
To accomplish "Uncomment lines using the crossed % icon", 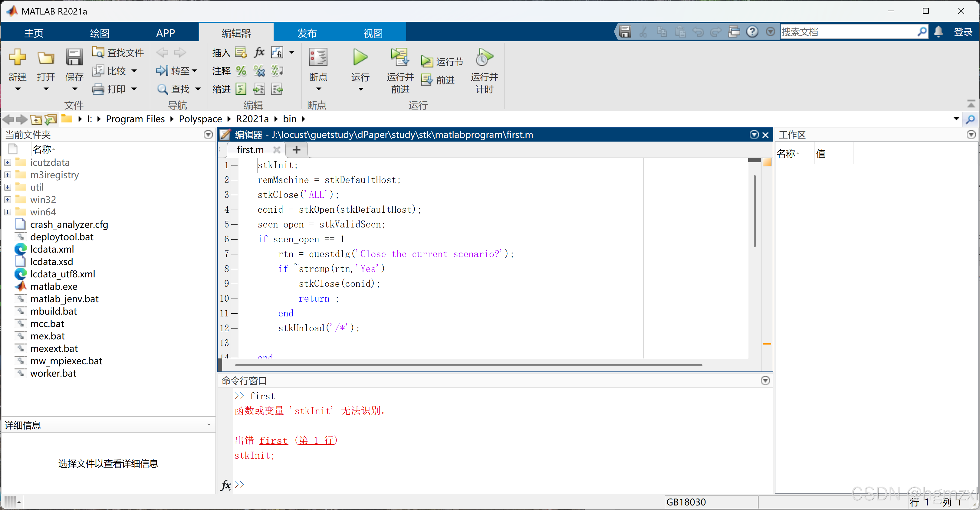I will pos(259,70).
